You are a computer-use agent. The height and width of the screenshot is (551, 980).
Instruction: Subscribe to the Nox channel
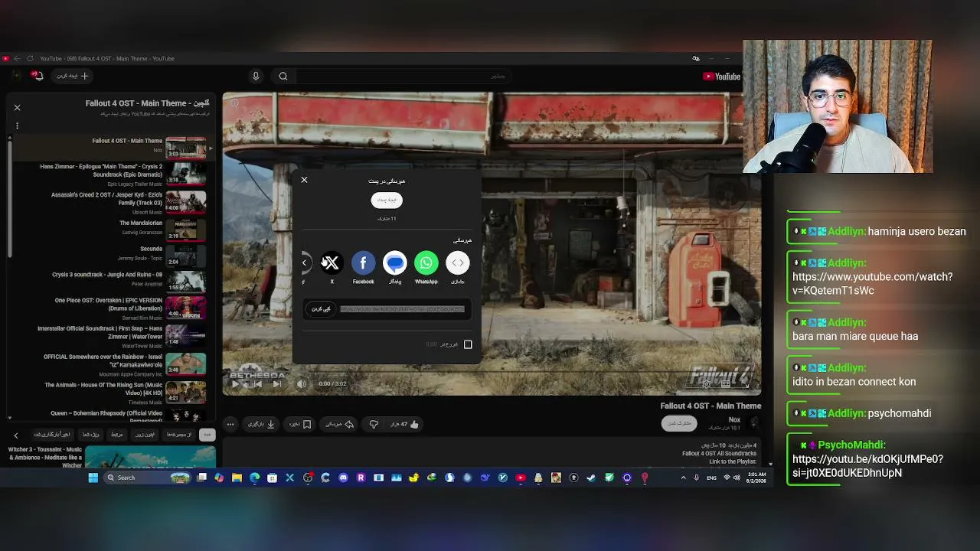[x=679, y=423]
